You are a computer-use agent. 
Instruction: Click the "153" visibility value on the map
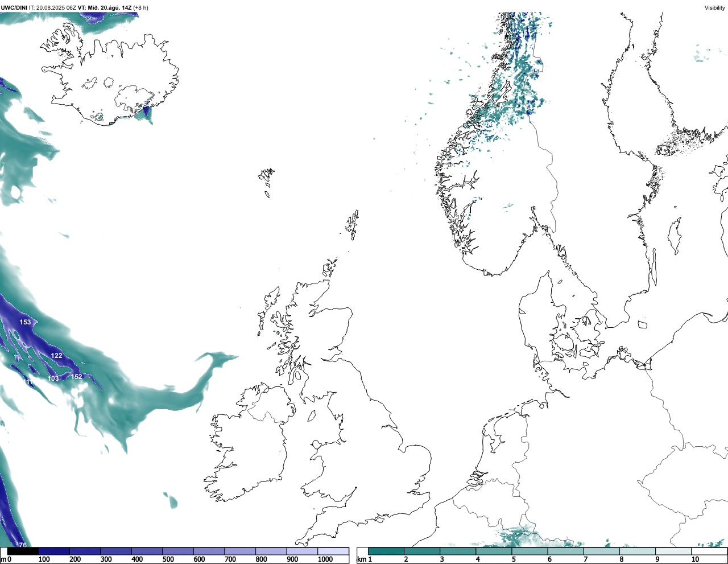click(25, 322)
